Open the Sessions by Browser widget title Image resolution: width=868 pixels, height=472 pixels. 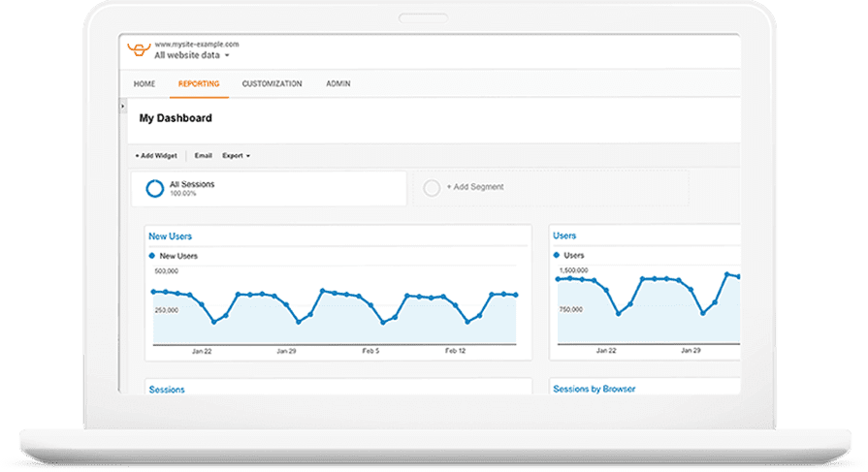coord(595,389)
